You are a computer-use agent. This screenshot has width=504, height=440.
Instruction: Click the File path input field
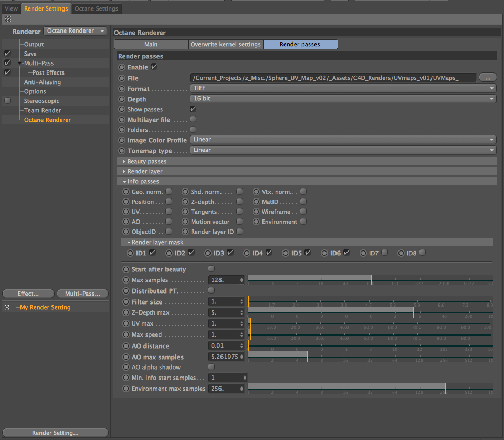pyautogui.click(x=333, y=78)
